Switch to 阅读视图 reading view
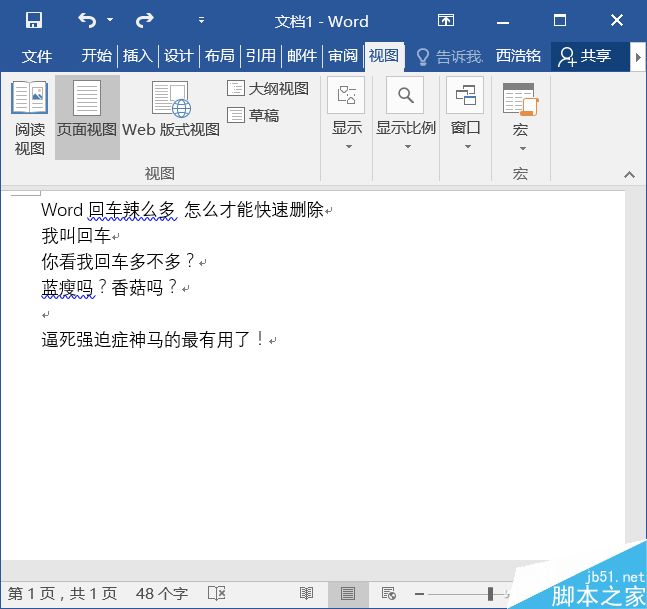The image size is (647, 609). click(x=29, y=118)
